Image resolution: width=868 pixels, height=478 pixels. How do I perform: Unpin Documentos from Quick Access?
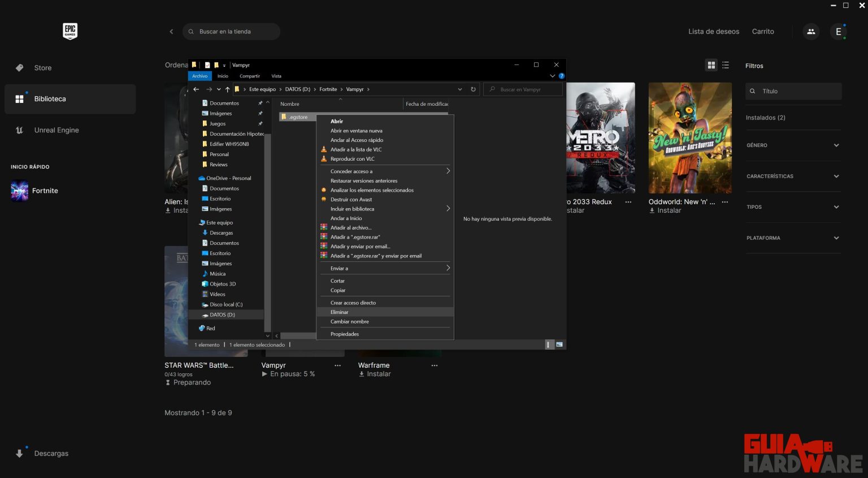pyautogui.click(x=261, y=103)
